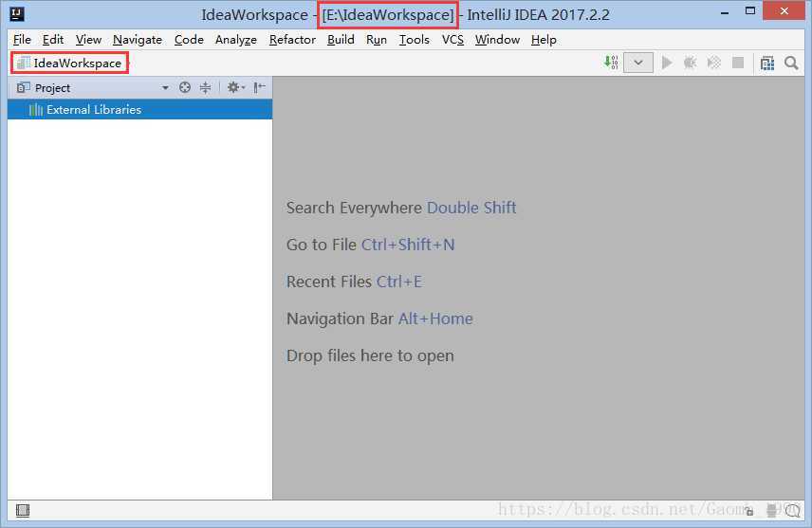This screenshot has height=528, width=812.
Task: Click the "Recent Files" hint text
Action: click(329, 282)
